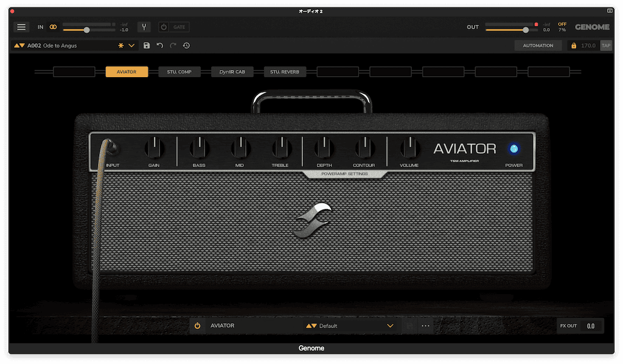This screenshot has height=364, width=623.
Task: Expand the Default preset dropdown chevron
Action: (390, 326)
